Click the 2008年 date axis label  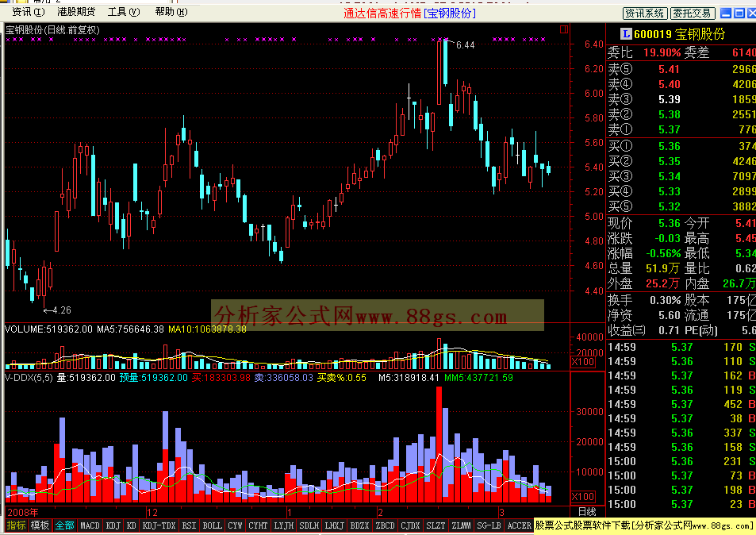[x=23, y=512]
